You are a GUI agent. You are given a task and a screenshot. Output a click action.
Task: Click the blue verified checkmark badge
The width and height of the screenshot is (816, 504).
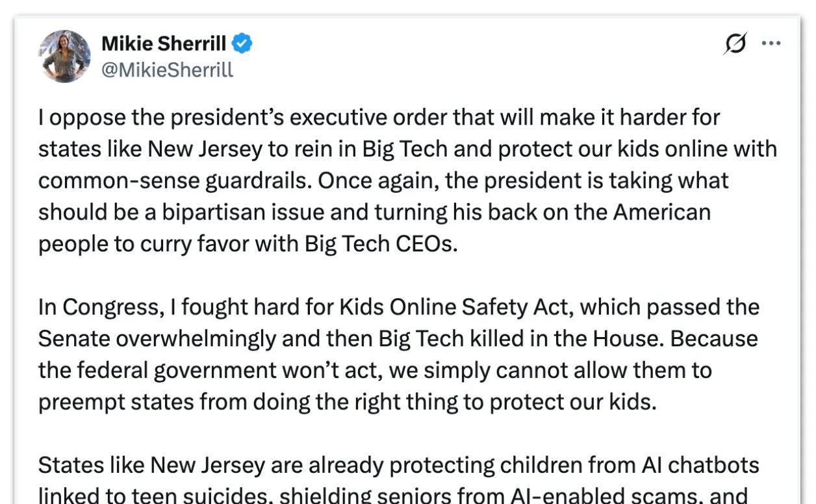pyautogui.click(x=243, y=44)
